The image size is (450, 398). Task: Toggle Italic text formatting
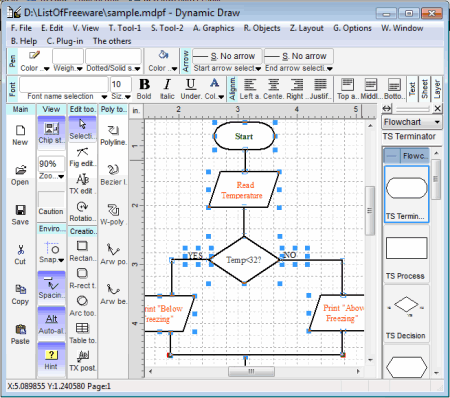coord(167,89)
